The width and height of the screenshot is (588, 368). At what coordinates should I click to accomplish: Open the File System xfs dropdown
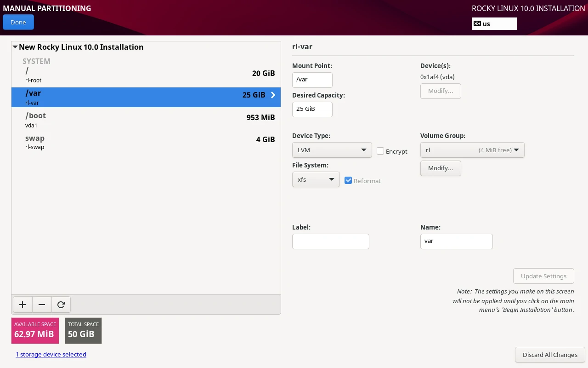(x=316, y=179)
